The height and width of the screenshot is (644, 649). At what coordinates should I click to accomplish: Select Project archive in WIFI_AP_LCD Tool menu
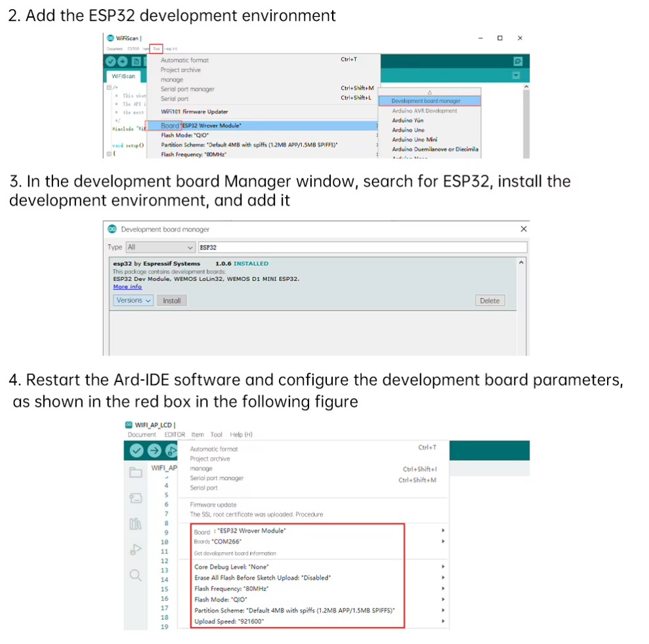[x=210, y=459]
